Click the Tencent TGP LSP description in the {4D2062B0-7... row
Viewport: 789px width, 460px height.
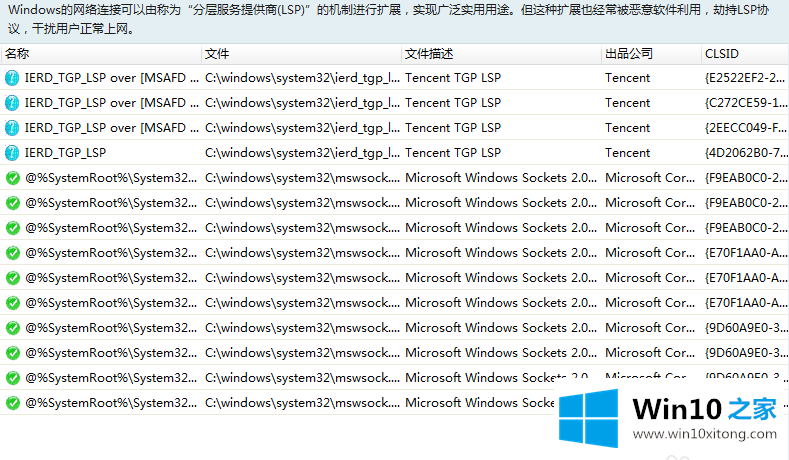(x=453, y=153)
